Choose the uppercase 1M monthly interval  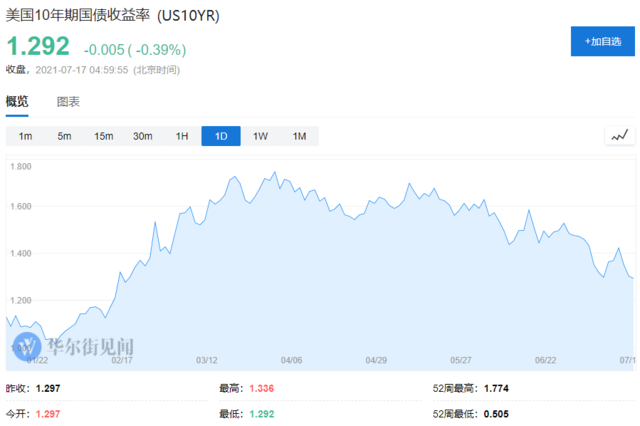pos(299,136)
